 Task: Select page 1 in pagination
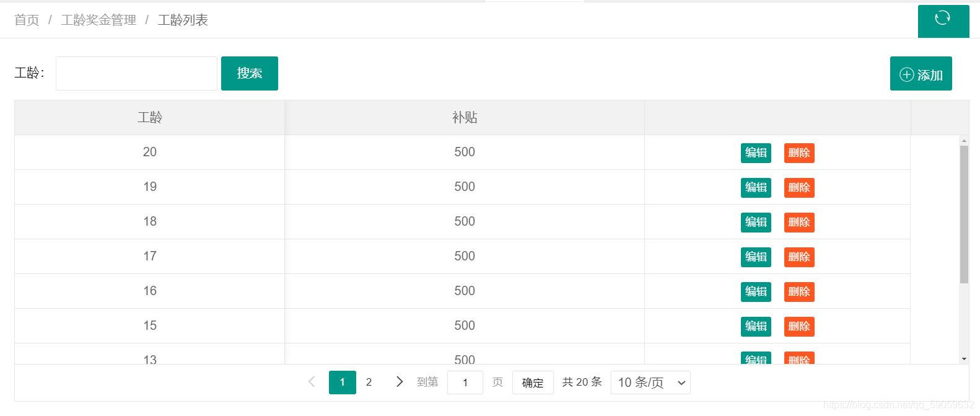pyautogui.click(x=342, y=382)
